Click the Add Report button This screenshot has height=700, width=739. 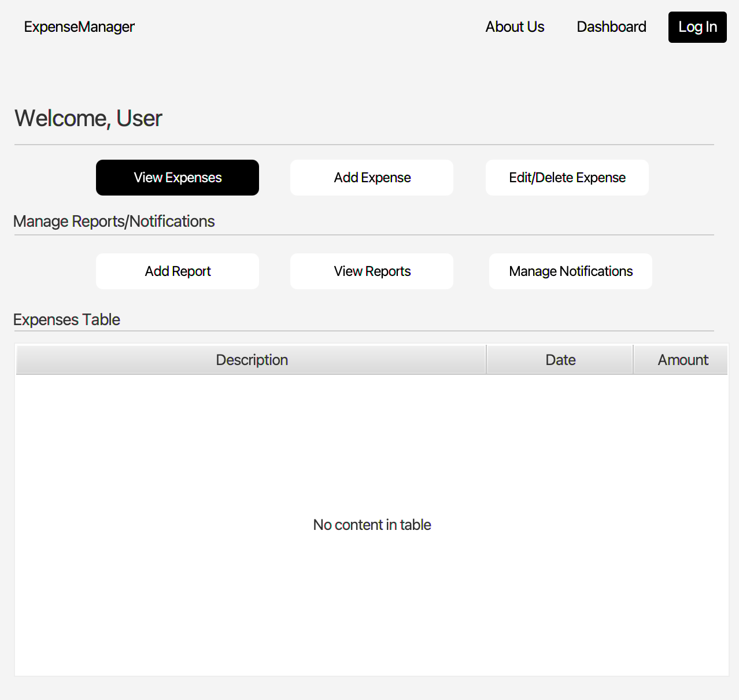177,271
